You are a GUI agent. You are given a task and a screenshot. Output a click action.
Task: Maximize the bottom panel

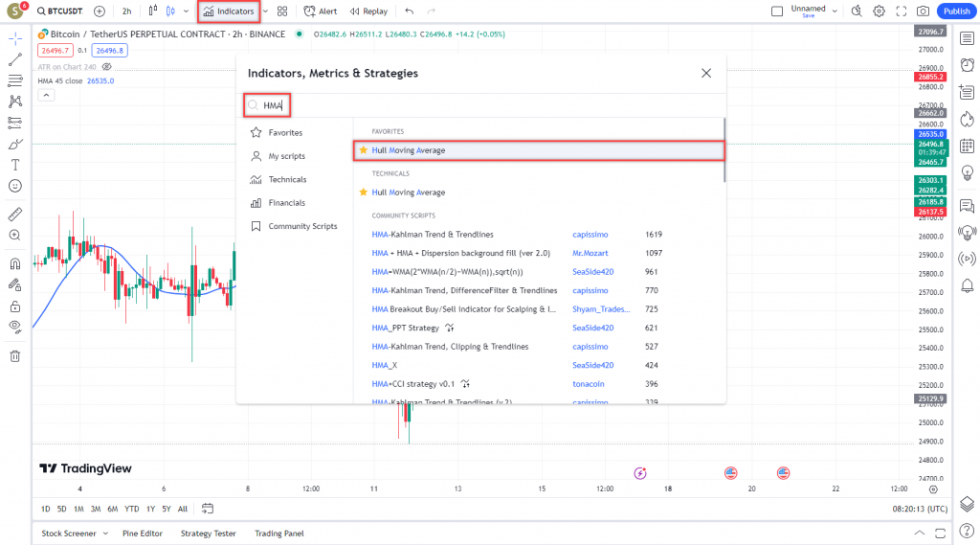coord(940,534)
